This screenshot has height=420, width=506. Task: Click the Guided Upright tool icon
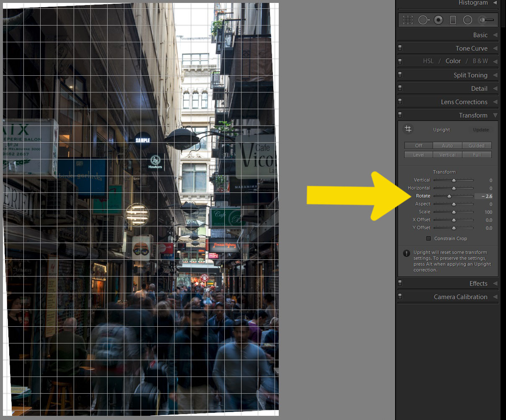pyautogui.click(x=408, y=129)
